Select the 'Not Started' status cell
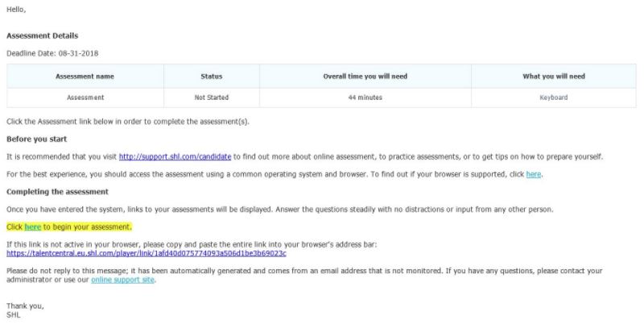644x324 pixels. pos(212,98)
